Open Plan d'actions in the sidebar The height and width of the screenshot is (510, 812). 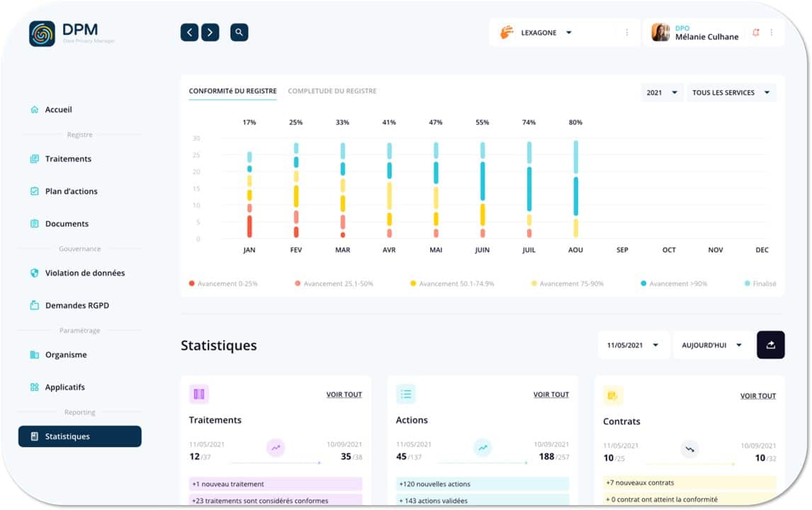71,191
